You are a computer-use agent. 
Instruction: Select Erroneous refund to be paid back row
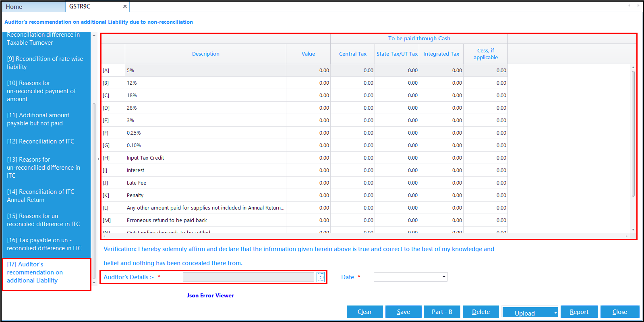pos(206,220)
